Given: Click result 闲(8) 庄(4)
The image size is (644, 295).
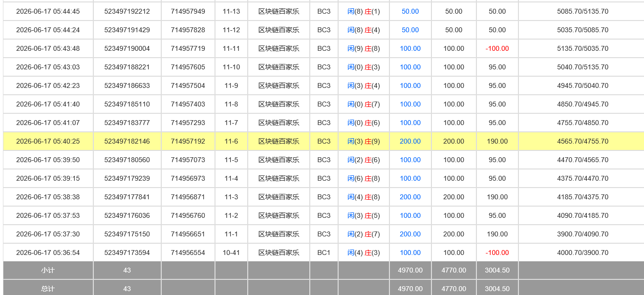Looking at the screenshot, I should (364, 30).
